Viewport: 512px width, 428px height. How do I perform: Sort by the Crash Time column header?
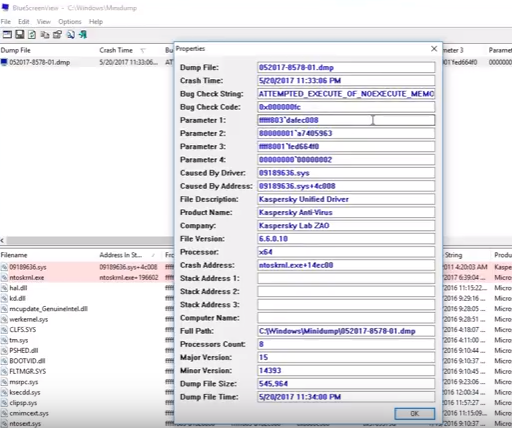tap(116, 50)
